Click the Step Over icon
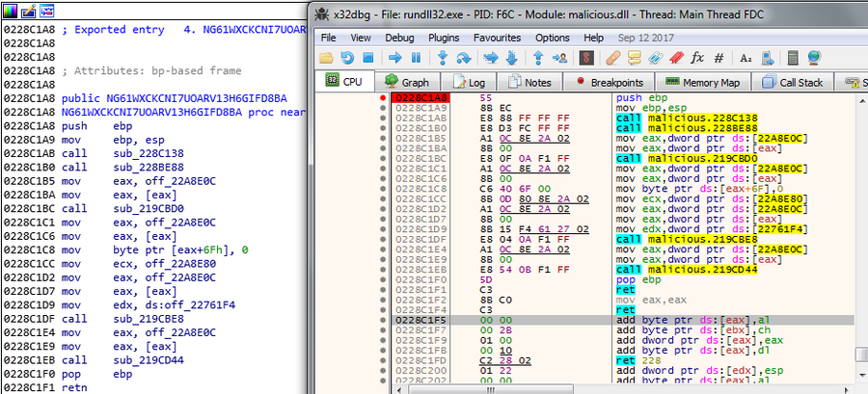Viewport: 868px width, 394px height. coord(466,58)
